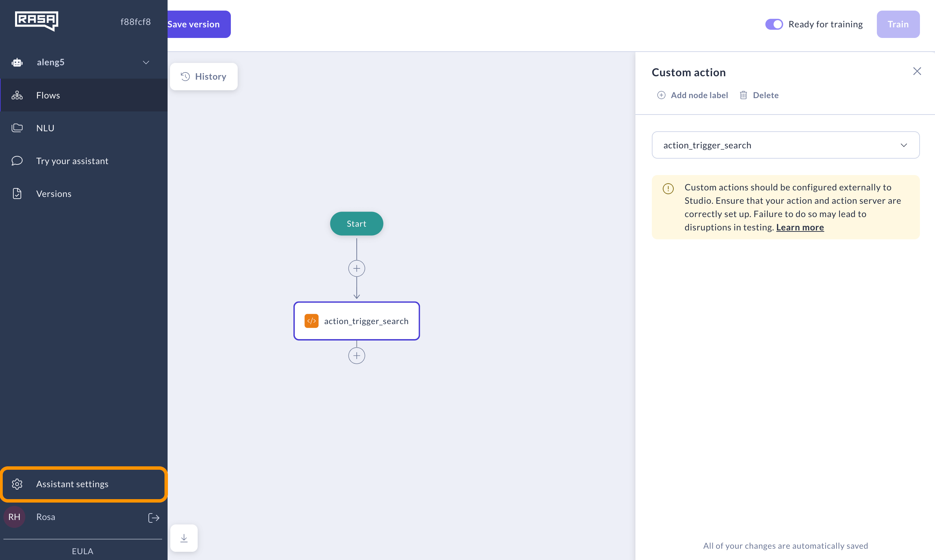Click the code icon on action_trigger_search node
This screenshot has width=935, height=560.
click(311, 321)
